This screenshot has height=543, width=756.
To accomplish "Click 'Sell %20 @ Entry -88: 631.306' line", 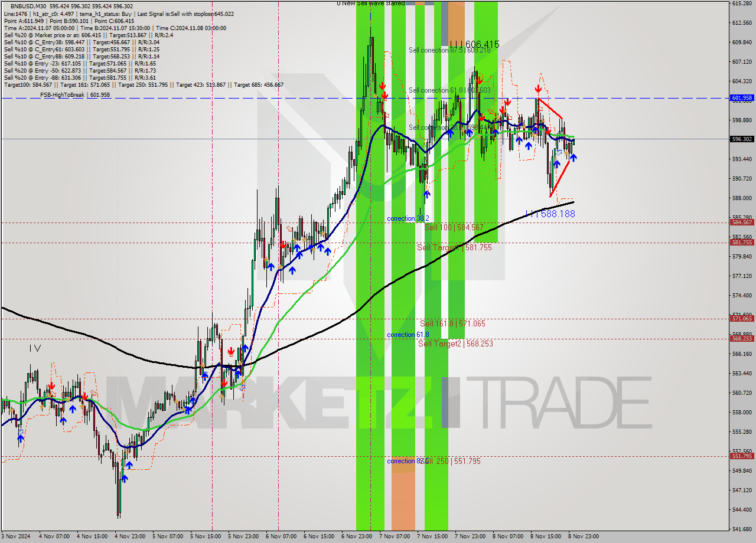I will 80,78.
